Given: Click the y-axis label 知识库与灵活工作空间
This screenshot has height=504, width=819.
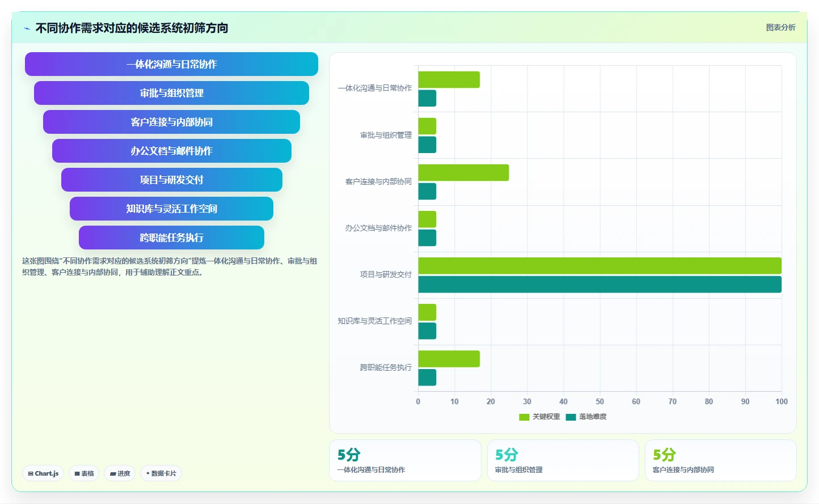Looking at the screenshot, I should (x=375, y=321).
